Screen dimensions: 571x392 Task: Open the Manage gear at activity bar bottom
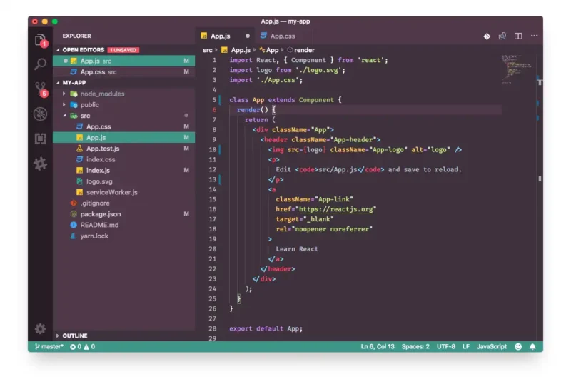click(x=41, y=328)
